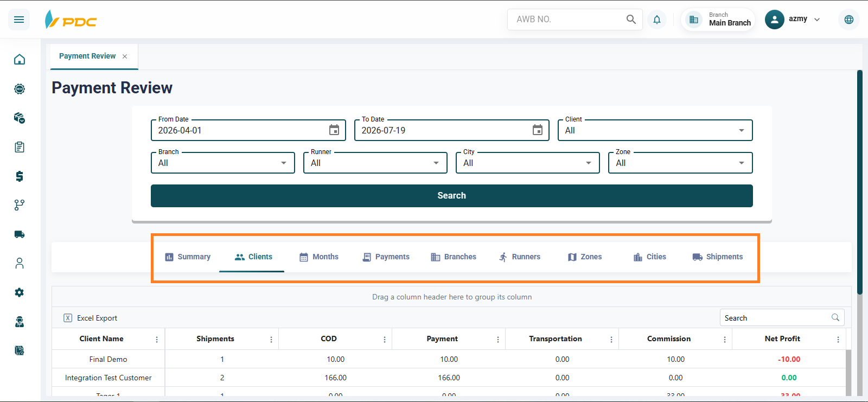Open Net Profit column menu dots
The image size is (868, 402).
pyautogui.click(x=838, y=340)
